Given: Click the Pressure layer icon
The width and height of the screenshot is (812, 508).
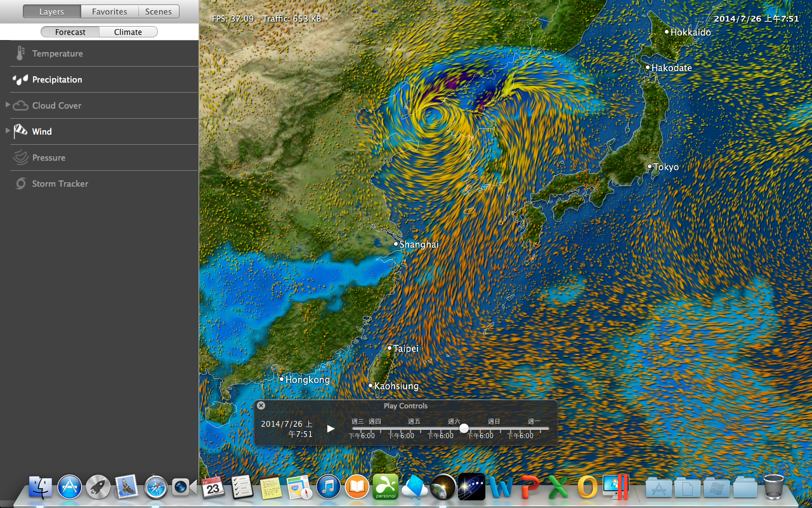Looking at the screenshot, I should 20,157.
